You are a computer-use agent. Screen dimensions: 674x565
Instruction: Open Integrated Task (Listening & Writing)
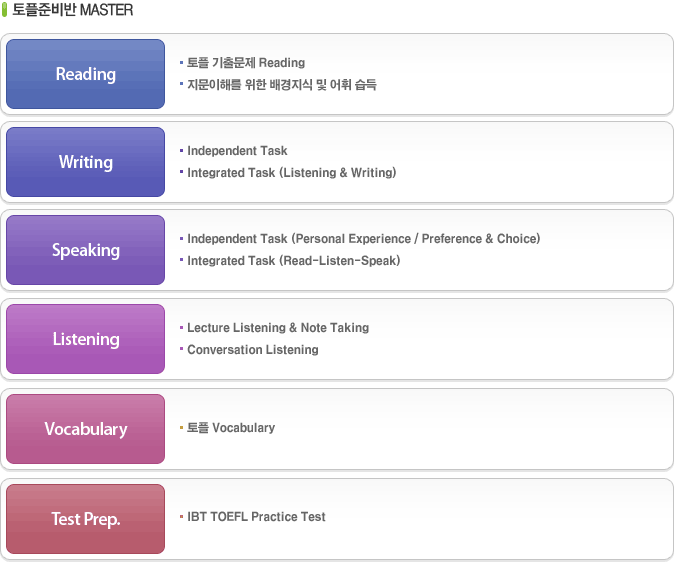[291, 173]
